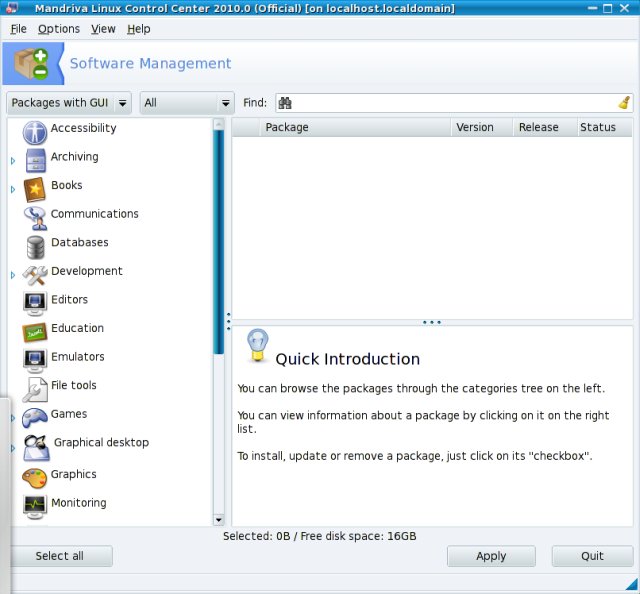Select the Communications category label
This screenshot has height=594, width=640.
coord(95,214)
